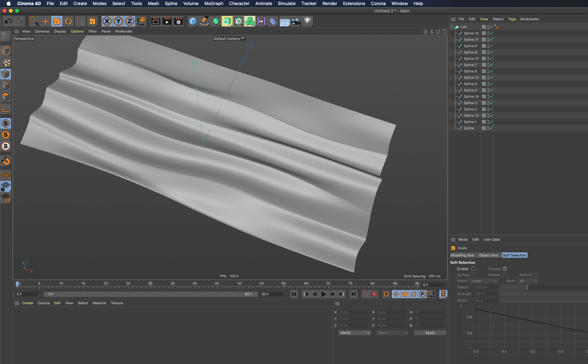
Task: Open the Material Manager hamburger menu
Action: pos(17,303)
